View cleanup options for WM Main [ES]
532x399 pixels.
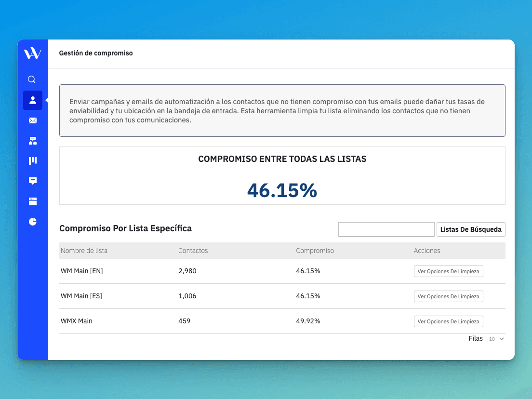(x=448, y=296)
